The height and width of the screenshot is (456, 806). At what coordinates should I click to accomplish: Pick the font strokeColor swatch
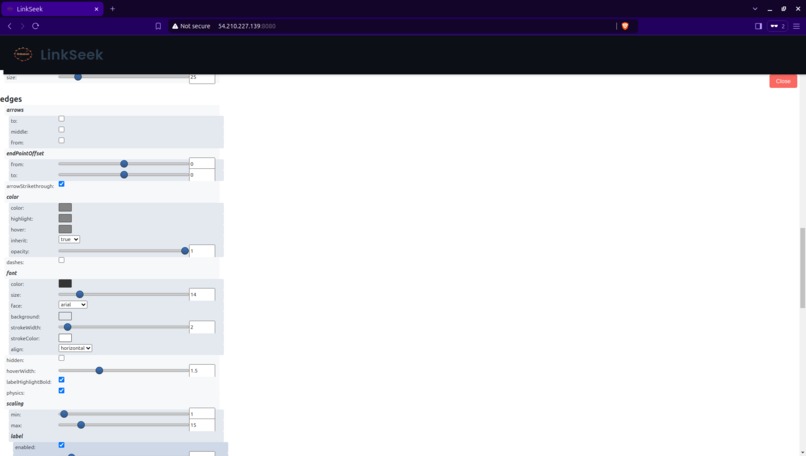[65, 338]
